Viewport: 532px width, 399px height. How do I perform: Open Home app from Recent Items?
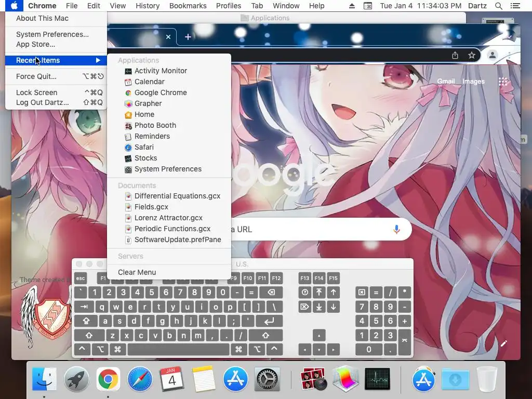169,114
